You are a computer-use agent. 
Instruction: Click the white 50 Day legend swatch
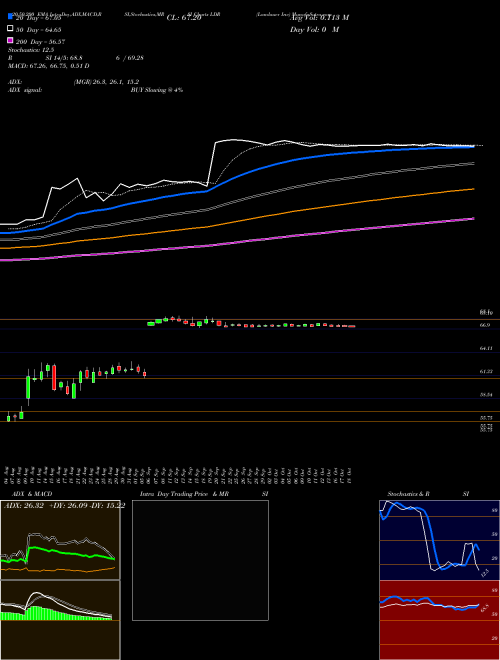tap(10, 28)
